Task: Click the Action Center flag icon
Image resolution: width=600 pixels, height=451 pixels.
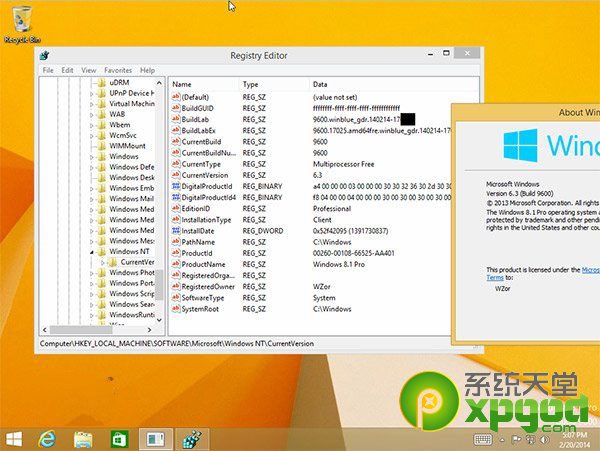Action: (x=516, y=440)
